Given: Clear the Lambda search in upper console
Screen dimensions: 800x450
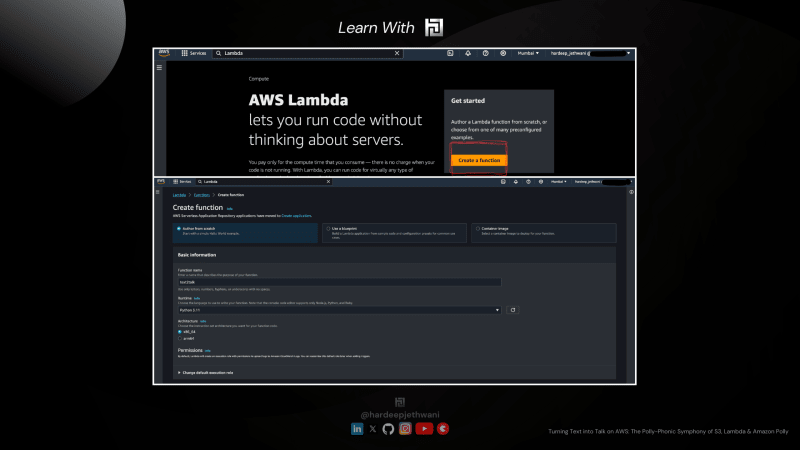Looking at the screenshot, I should pyautogui.click(x=397, y=53).
